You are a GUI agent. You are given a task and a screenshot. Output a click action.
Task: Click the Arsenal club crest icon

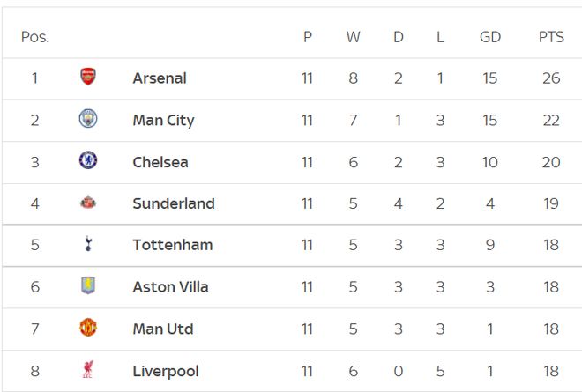pyautogui.click(x=87, y=78)
